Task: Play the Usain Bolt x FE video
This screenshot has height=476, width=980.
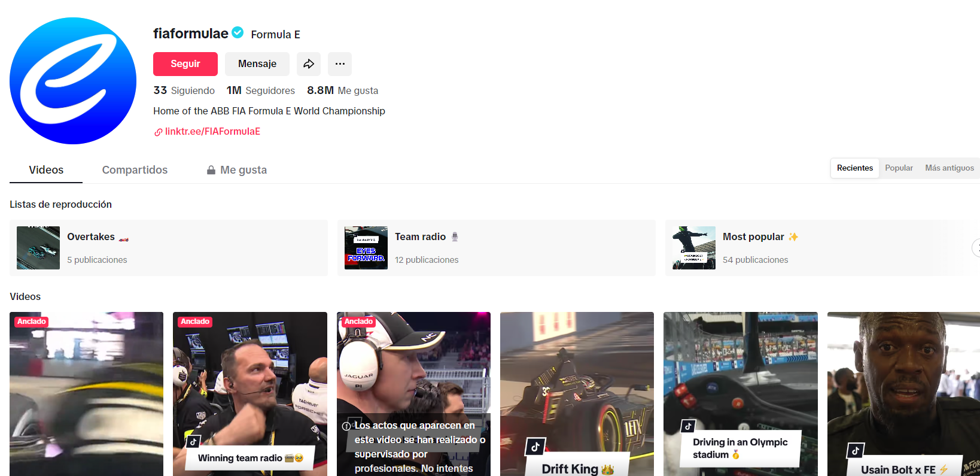Action: [903, 394]
